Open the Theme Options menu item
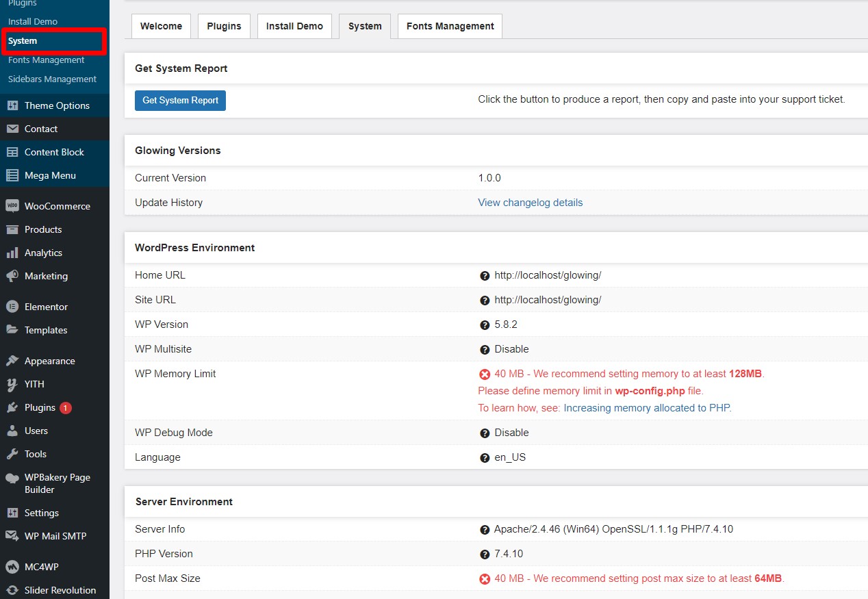 coord(55,105)
